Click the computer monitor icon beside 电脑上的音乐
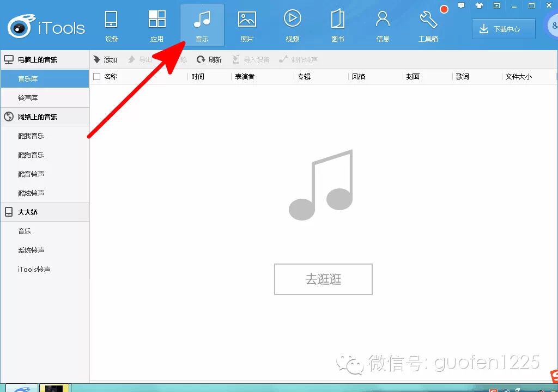 click(9, 59)
